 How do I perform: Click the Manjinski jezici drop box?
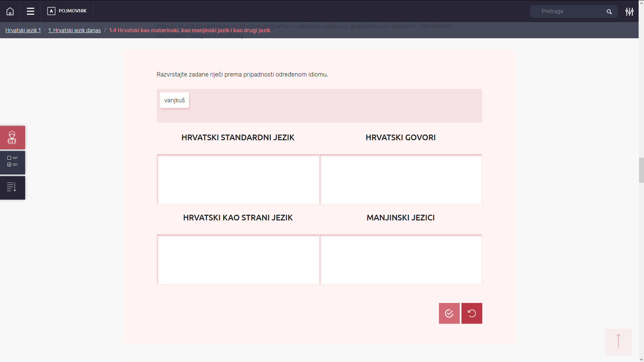401,259
